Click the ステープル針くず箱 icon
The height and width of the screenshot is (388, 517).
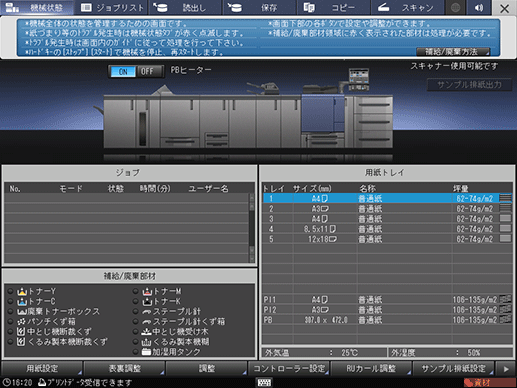[147, 322]
